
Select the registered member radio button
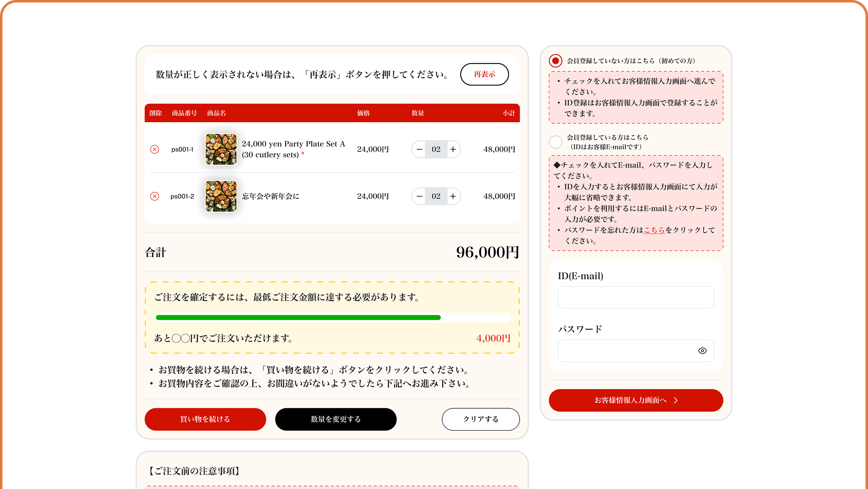(x=556, y=142)
